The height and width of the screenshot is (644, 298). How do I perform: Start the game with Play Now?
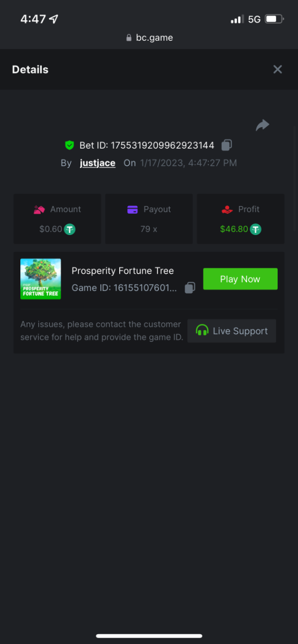[x=240, y=279]
